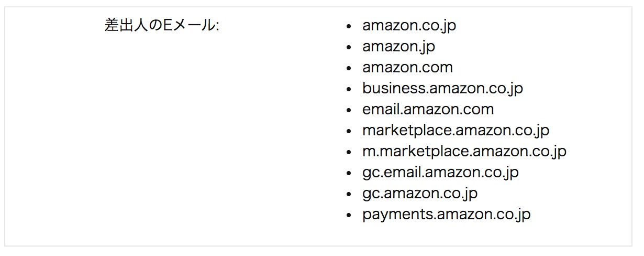Screen dimensions: 644x256
Task: Click the bullet beside m.marketplace.amazon.co.jp
Action: (x=349, y=152)
